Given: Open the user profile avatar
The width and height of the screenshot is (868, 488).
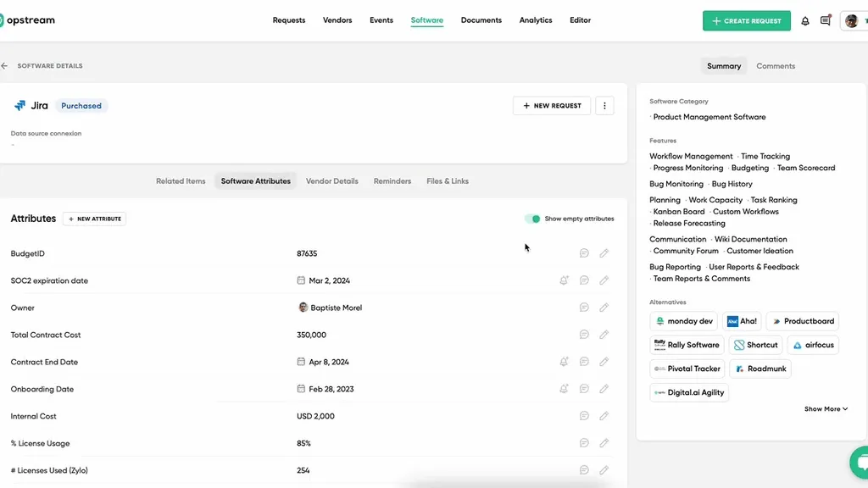Looking at the screenshot, I should [x=851, y=21].
